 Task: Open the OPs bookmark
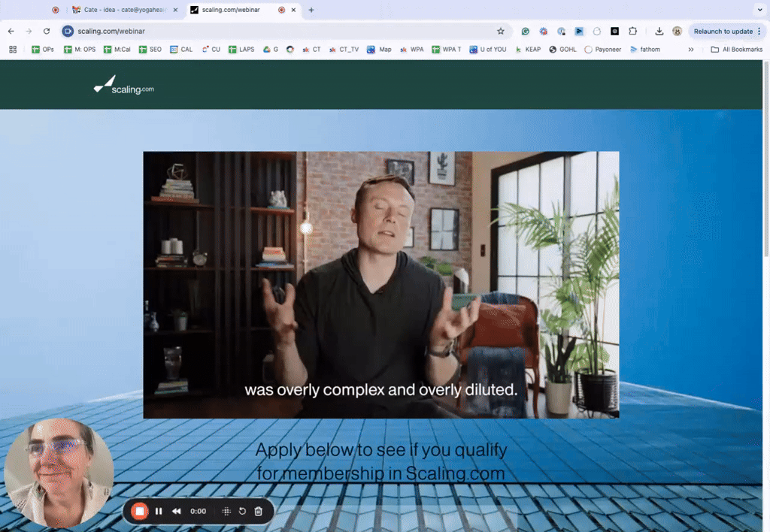43,49
